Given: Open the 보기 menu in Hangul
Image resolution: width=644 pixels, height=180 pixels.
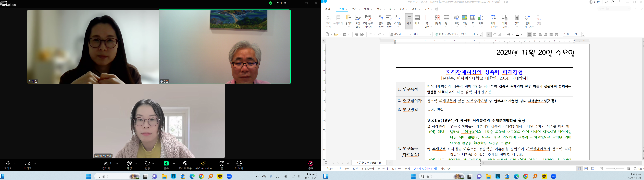Looking at the screenshot, I should pyautogui.click(x=354, y=9).
